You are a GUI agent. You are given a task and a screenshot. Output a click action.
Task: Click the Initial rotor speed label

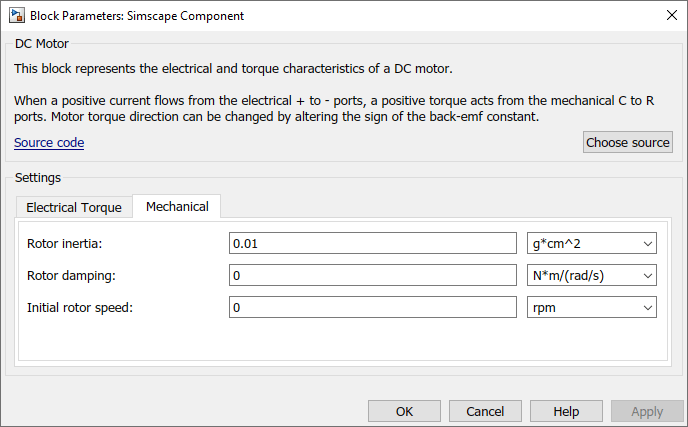79,308
